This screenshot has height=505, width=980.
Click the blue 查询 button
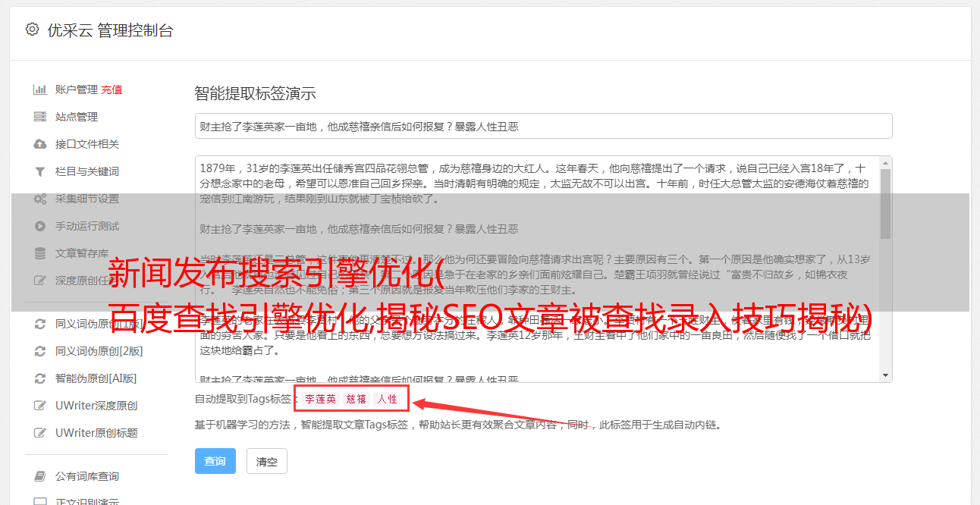(x=215, y=461)
